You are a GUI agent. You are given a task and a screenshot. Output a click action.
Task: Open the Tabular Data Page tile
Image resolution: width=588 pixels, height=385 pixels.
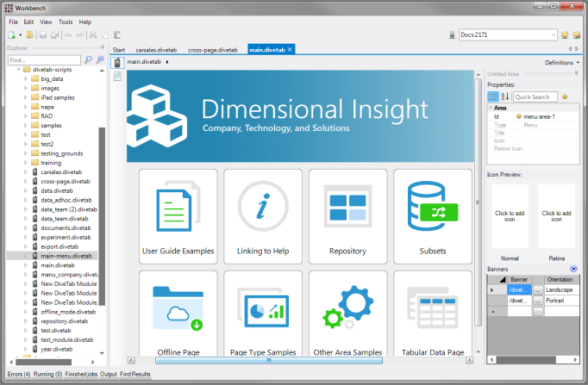433,314
